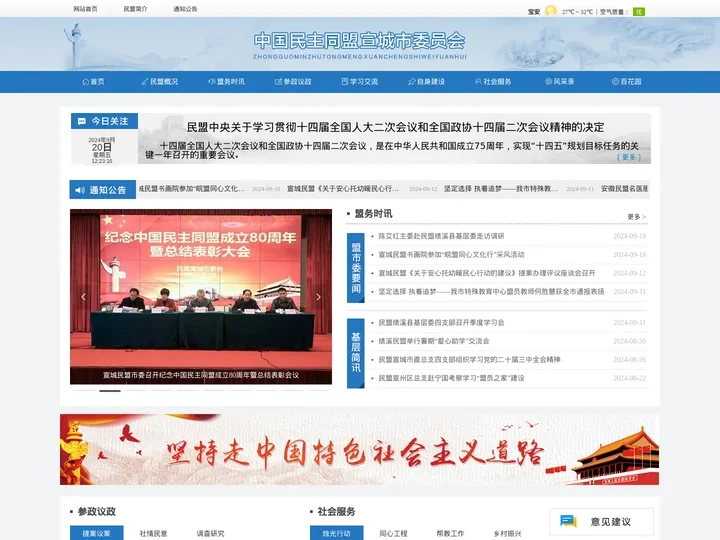Open news 陈艾红主委赴民盟绩溪县基层委走访调研

[x=441, y=236]
